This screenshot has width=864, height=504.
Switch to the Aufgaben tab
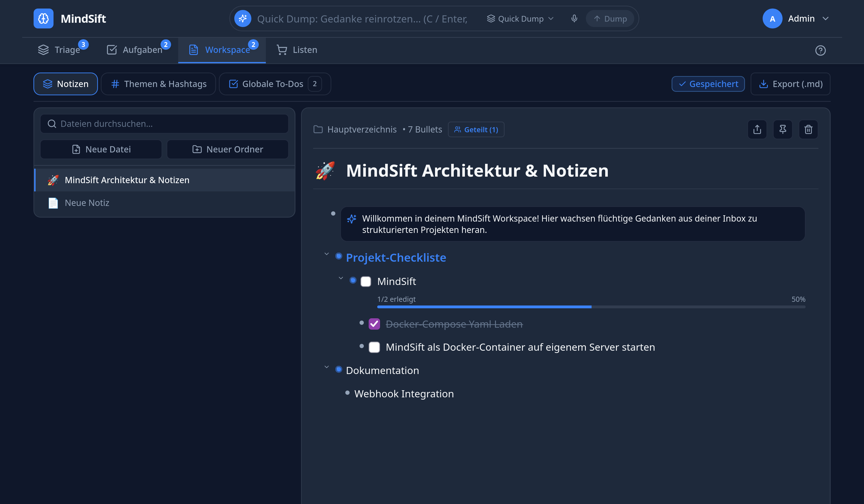pyautogui.click(x=137, y=50)
